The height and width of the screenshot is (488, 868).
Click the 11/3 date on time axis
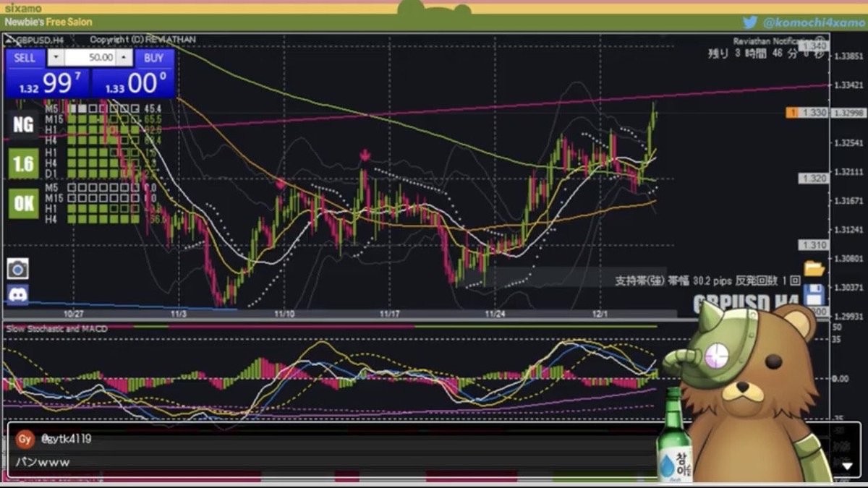(179, 314)
